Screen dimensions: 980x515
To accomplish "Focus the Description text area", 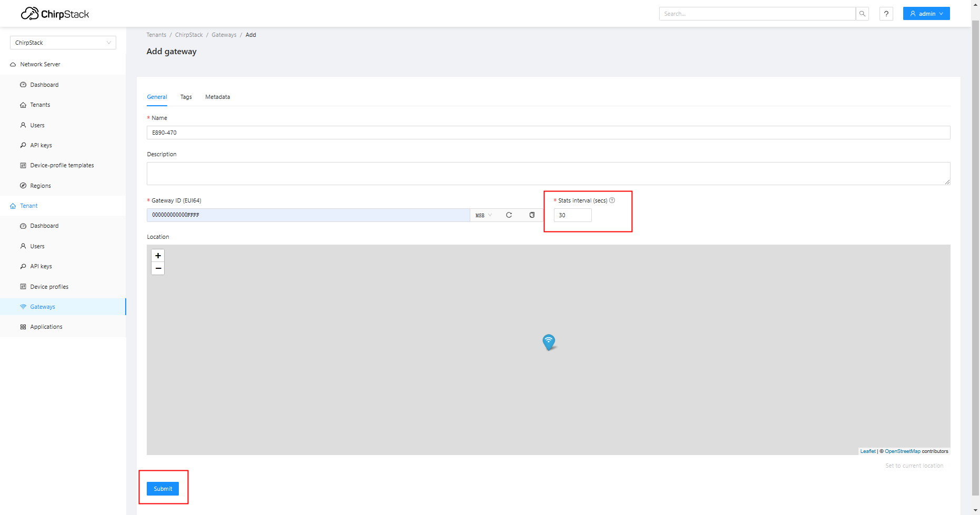I will pyautogui.click(x=548, y=174).
